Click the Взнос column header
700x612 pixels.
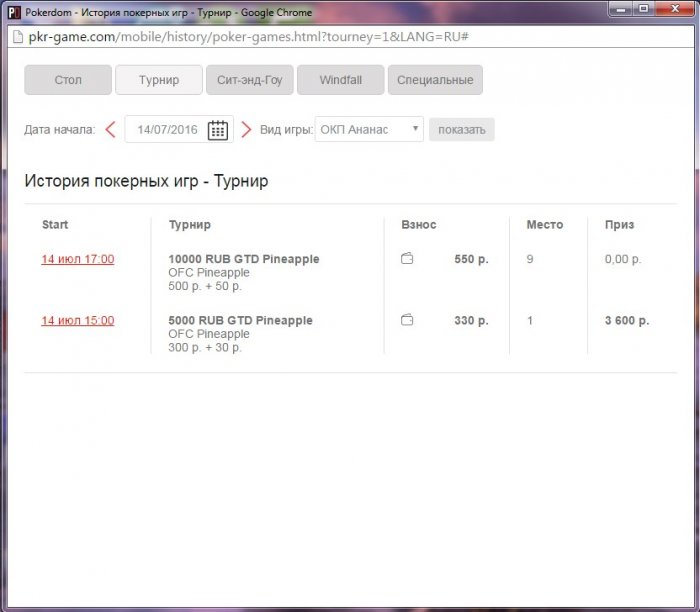(x=419, y=225)
